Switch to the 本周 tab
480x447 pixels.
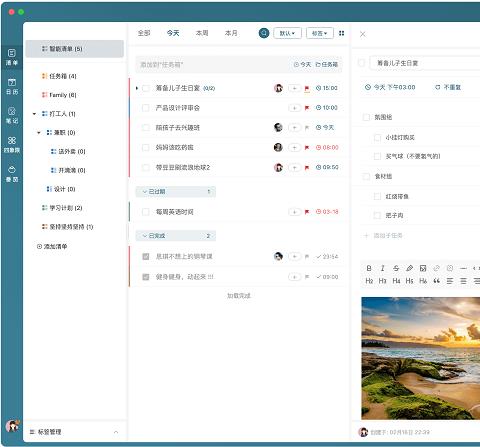(202, 33)
